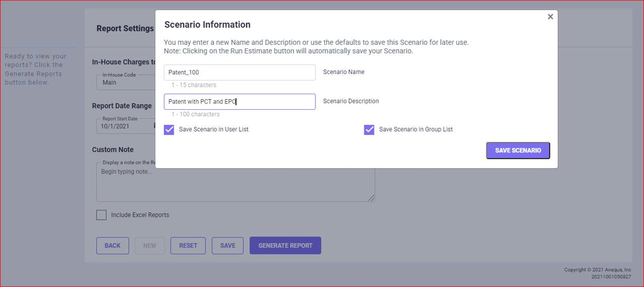Click the Generate Report button
Viewport: 644px width, 287px height.
click(285, 246)
